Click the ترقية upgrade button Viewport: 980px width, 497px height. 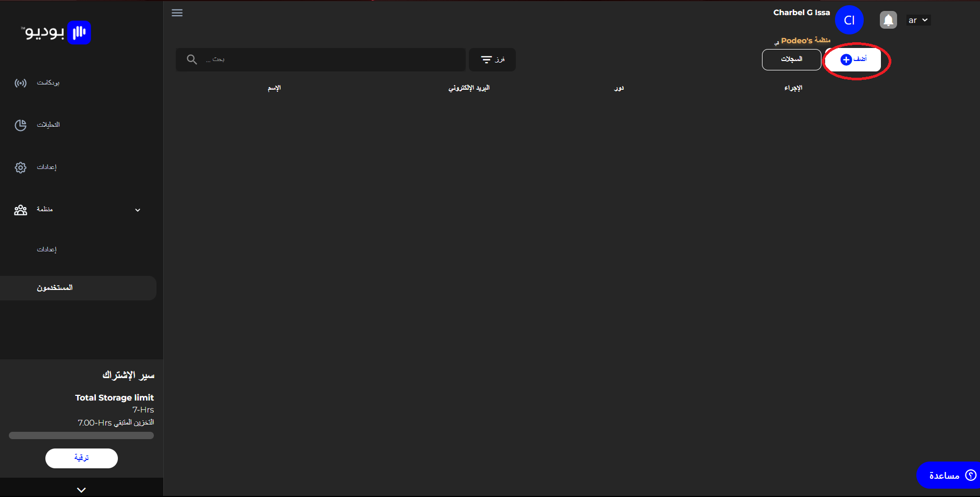[81, 458]
